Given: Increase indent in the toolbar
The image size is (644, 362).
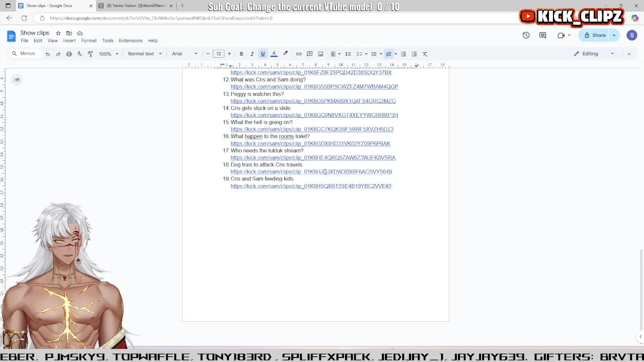Looking at the screenshot, I should pyautogui.click(x=414, y=54).
